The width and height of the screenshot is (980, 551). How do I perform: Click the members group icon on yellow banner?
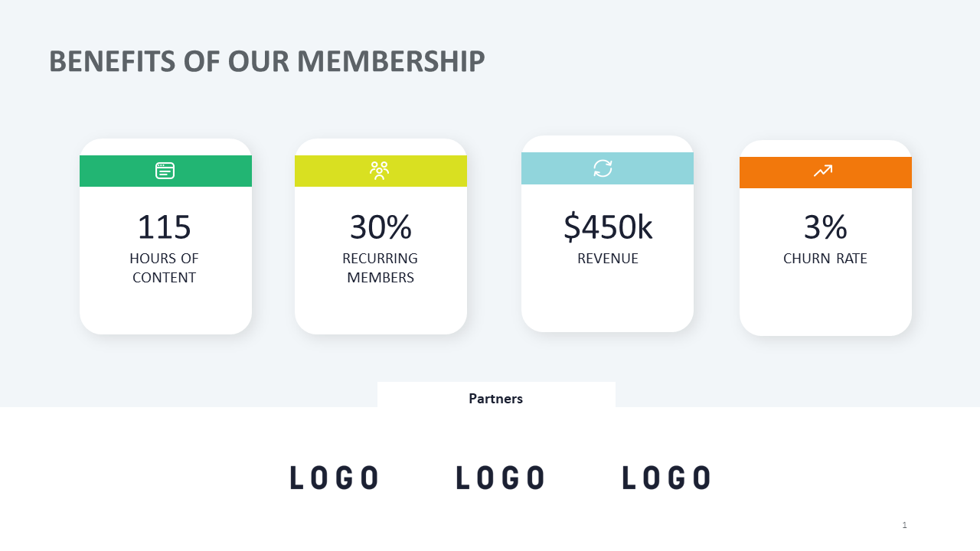380,171
